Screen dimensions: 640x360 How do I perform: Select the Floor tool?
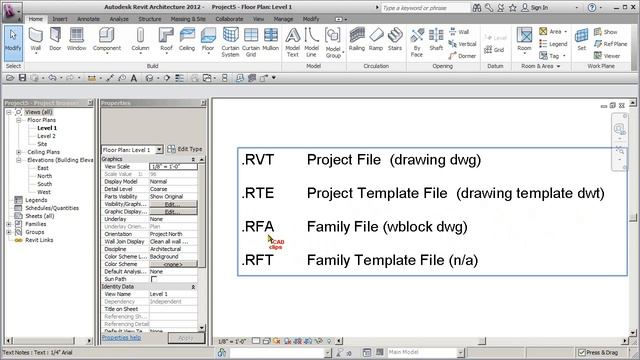click(x=208, y=41)
